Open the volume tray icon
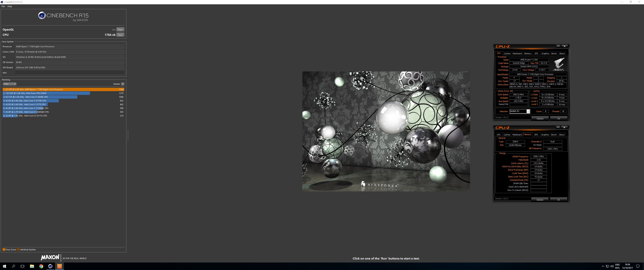The width and height of the screenshot is (644, 270). click(x=612, y=266)
